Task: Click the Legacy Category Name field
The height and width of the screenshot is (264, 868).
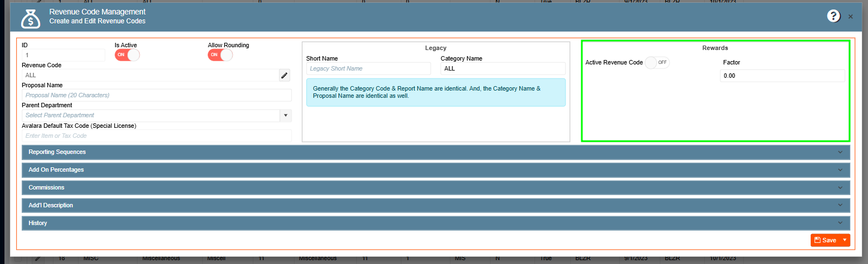Action: tap(502, 68)
